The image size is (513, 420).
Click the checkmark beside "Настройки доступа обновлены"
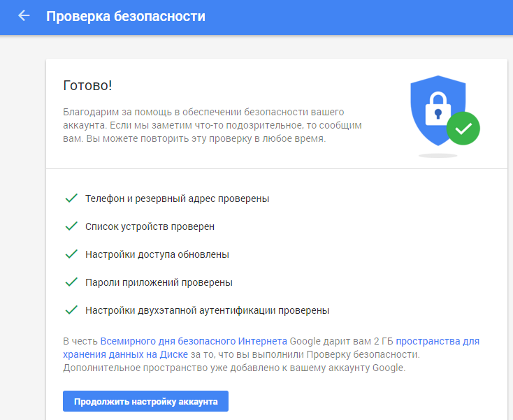click(x=71, y=254)
